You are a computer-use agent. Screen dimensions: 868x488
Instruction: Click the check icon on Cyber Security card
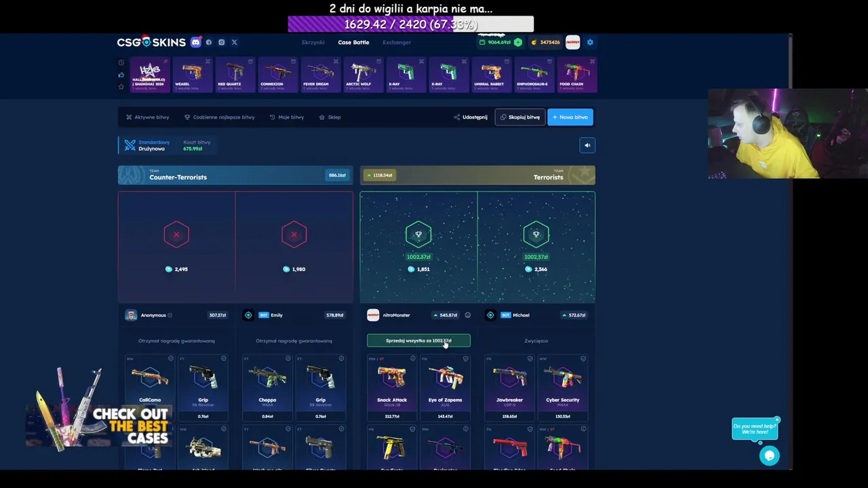tap(583, 359)
